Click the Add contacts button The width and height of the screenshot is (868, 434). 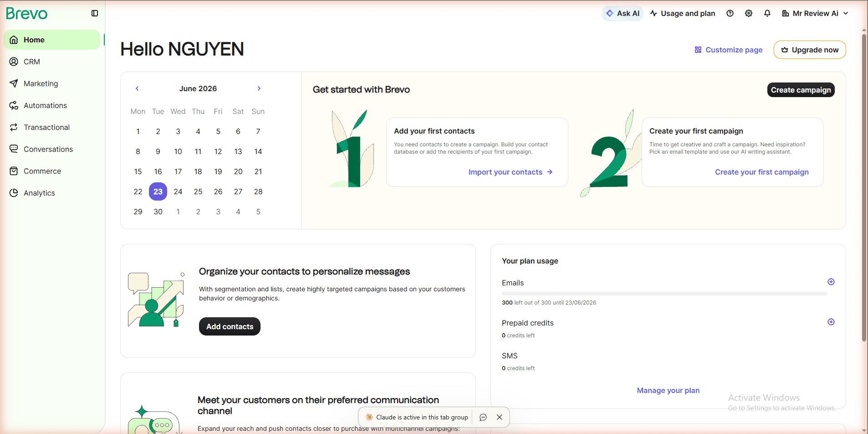click(x=230, y=326)
